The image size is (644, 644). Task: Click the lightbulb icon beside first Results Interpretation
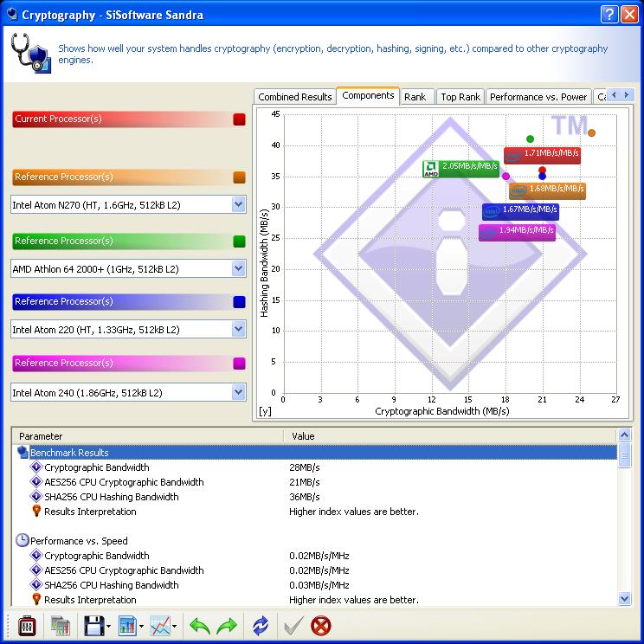coord(36,511)
